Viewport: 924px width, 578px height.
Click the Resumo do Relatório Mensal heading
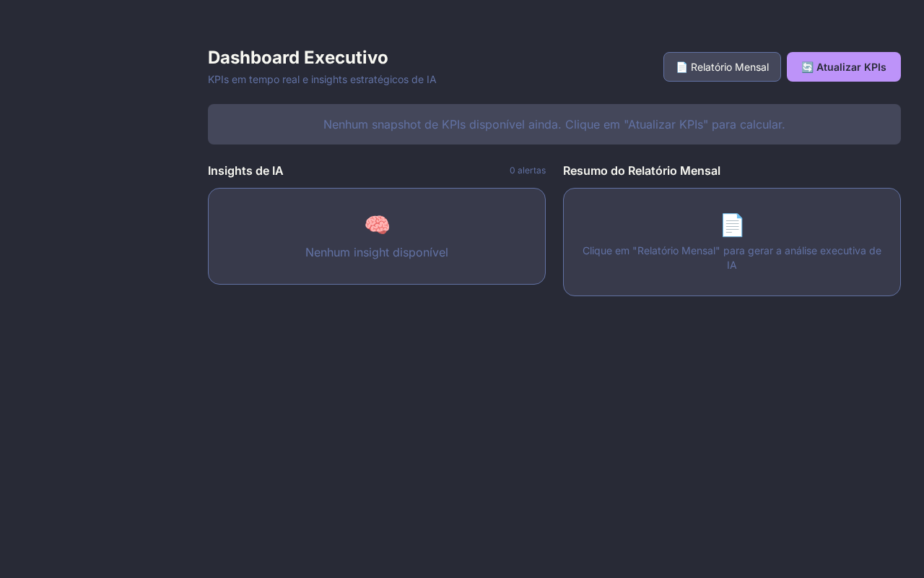click(642, 171)
